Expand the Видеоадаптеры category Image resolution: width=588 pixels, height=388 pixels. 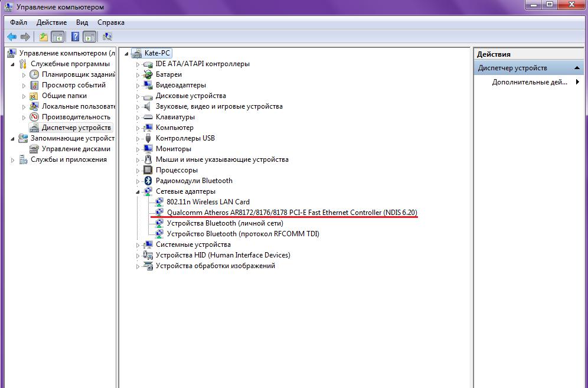[x=138, y=86]
